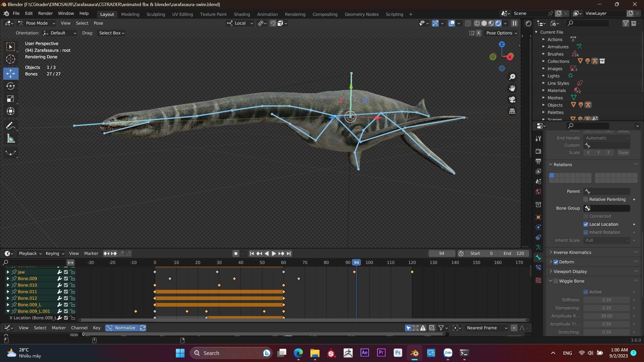Select rendered viewport shading icon
The image size is (644, 362).
pyautogui.click(x=498, y=23)
